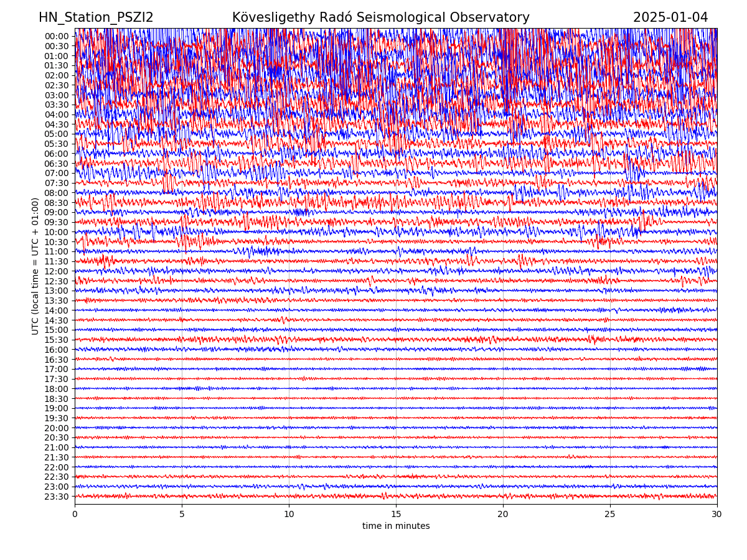Click the 08:30 trace time label

(x=56, y=203)
